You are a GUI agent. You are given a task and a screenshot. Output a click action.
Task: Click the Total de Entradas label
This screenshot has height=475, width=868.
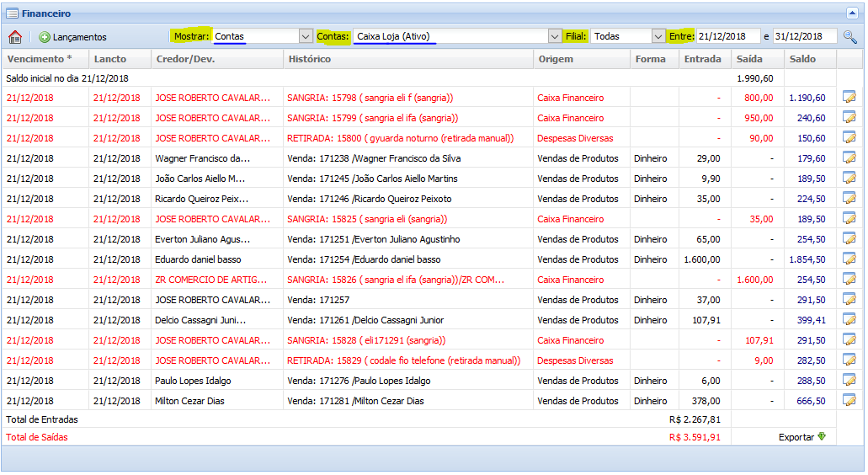click(x=42, y=419)
